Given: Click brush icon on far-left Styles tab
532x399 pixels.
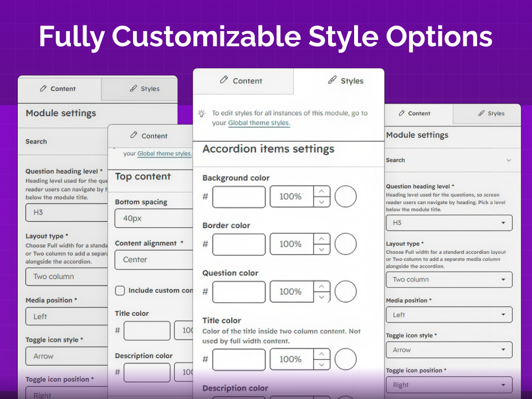Looking at the screenshot, I should (134, 89).
